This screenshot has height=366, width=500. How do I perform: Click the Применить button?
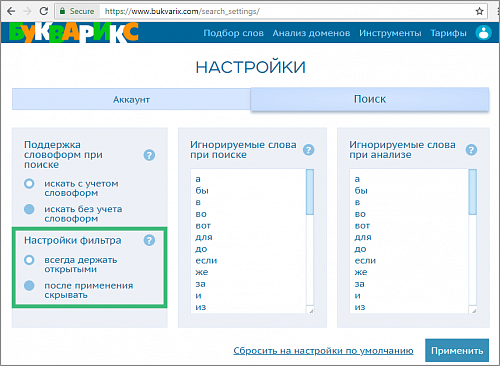[457, 350]
